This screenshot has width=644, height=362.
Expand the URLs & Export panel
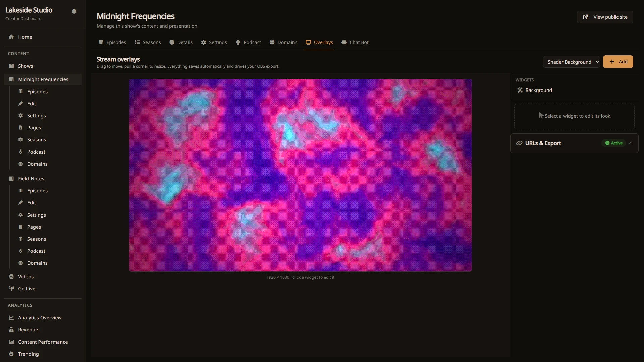[574, 143]
